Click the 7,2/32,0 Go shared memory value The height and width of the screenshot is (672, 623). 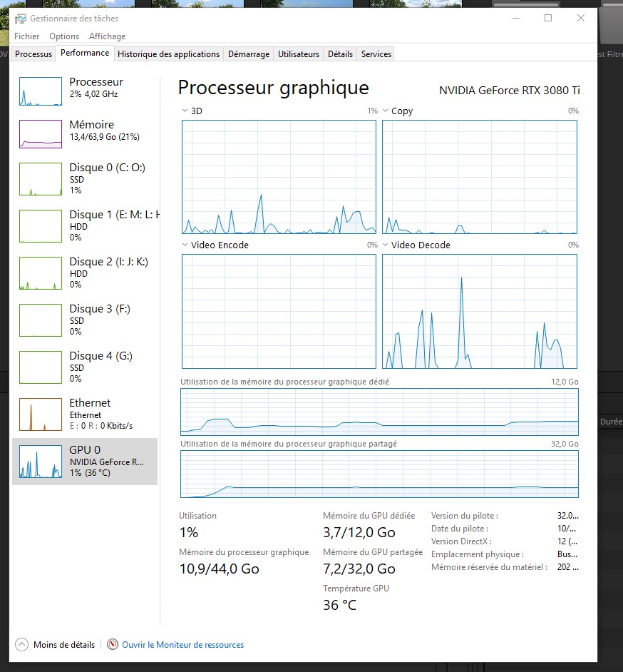point(359,569)
